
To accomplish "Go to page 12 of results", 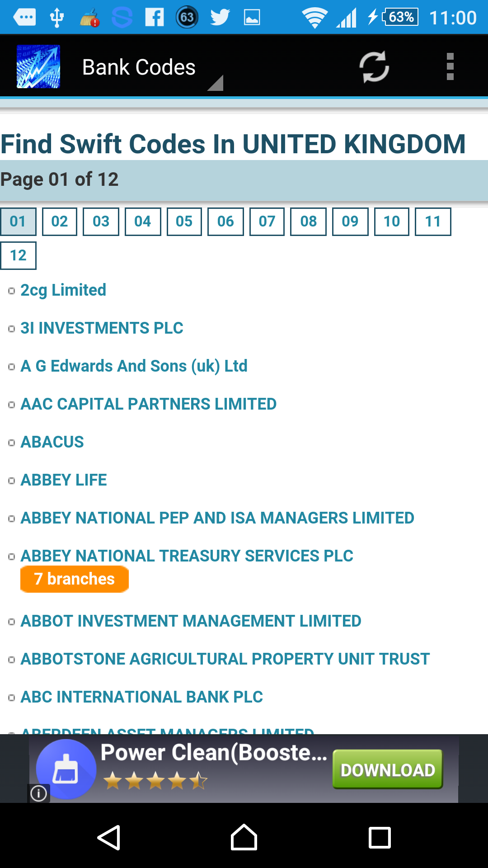I will point(19,255).
